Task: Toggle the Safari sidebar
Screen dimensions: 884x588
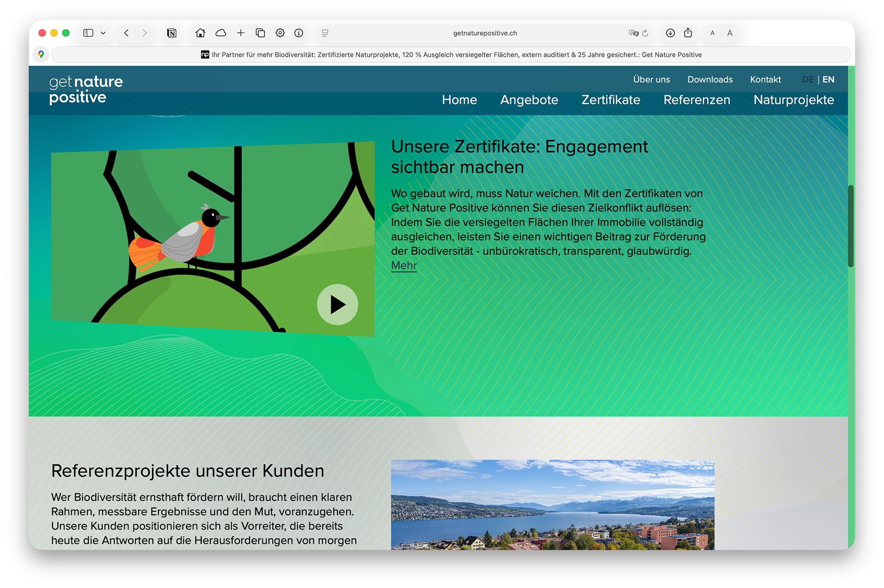Action: coord(88,33)
